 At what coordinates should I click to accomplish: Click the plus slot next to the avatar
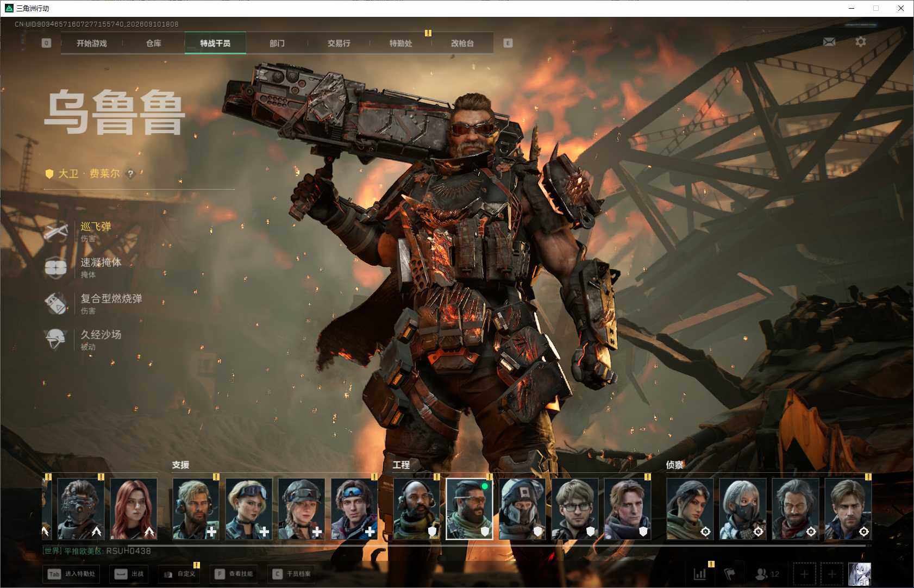click(x=832, y=574)
